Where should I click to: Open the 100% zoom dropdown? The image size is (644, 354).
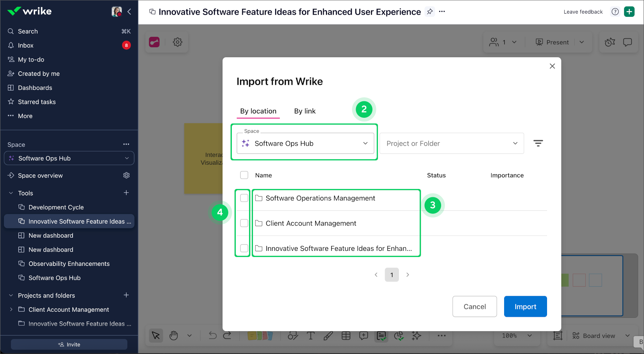(x=517, y=336)
